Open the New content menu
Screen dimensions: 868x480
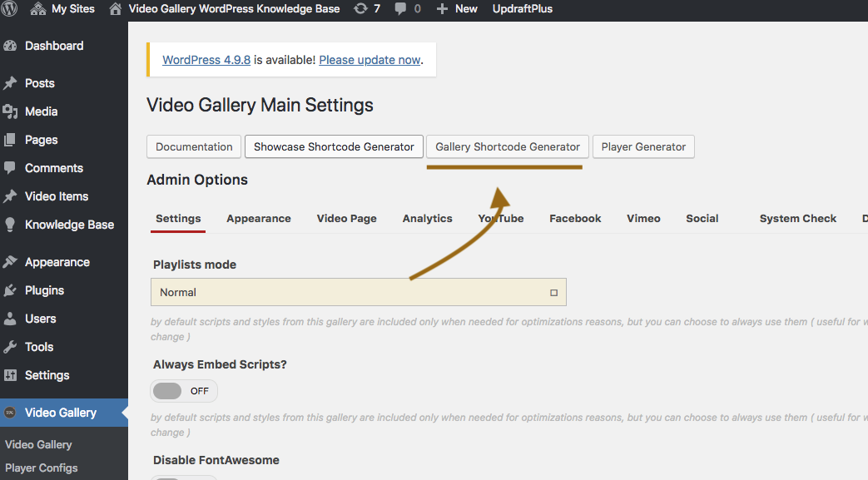(x=466, y=9)
